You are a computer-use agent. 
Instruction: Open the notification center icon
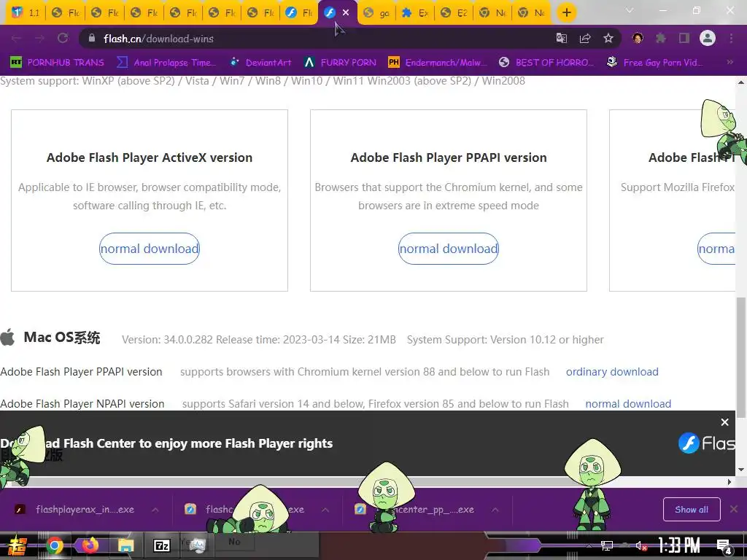(724, 547)
